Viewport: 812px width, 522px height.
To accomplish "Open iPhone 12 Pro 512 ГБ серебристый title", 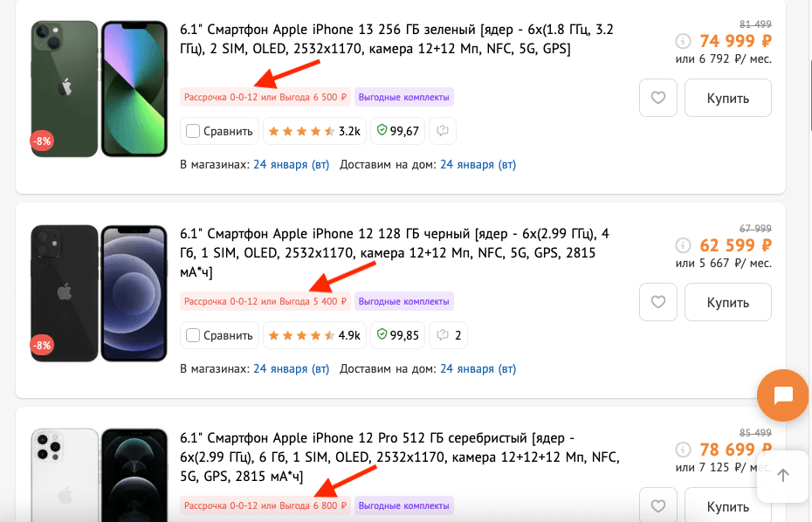I will [399, 457].
